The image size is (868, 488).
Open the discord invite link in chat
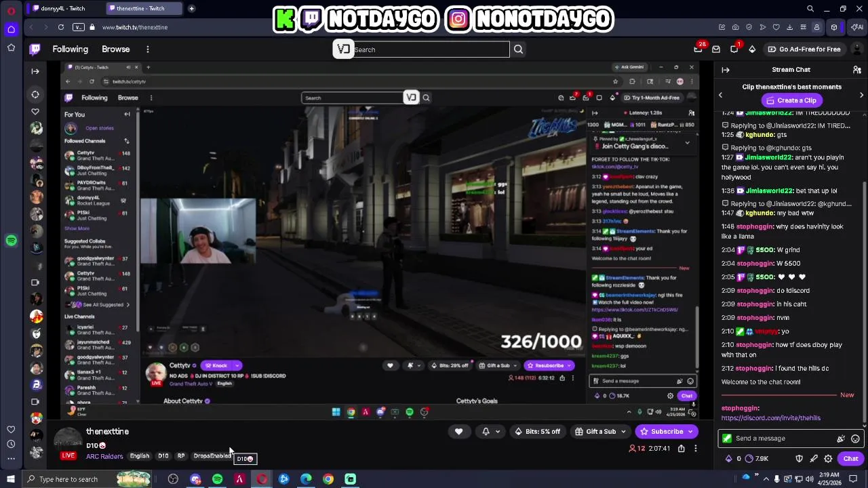click(771, 418)
